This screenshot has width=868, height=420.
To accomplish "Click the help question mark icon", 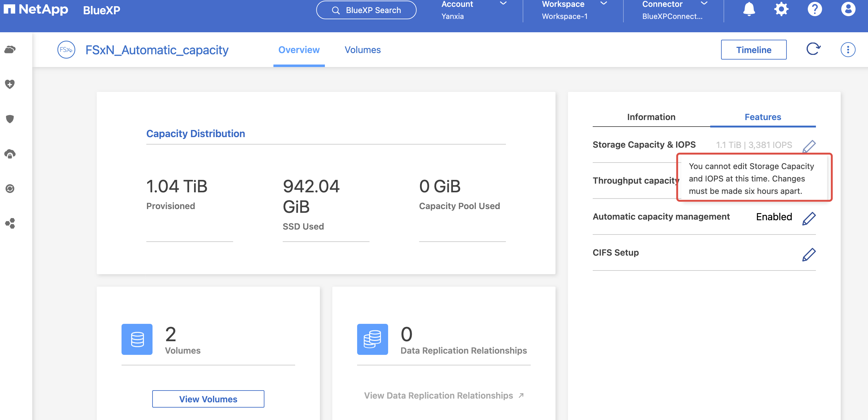I will [815, 9].
